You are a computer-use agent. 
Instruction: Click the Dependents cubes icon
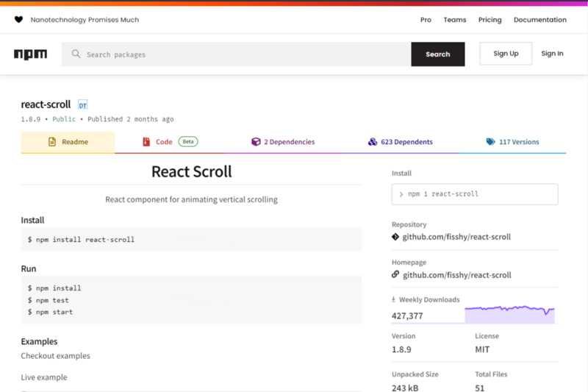[373, 142]
